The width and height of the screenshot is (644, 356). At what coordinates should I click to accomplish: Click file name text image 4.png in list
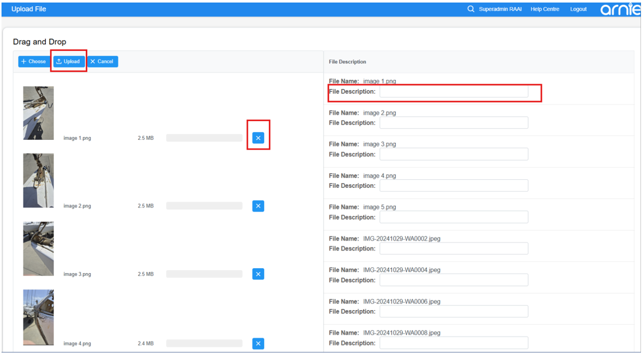pyautogui.click(x=77, y=343)
